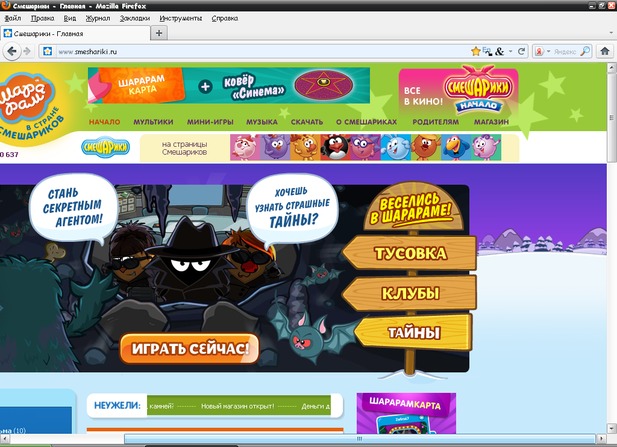617x447 pixels.
Task: Click the Yandex search magnifier icon
Action: (585, 51)
